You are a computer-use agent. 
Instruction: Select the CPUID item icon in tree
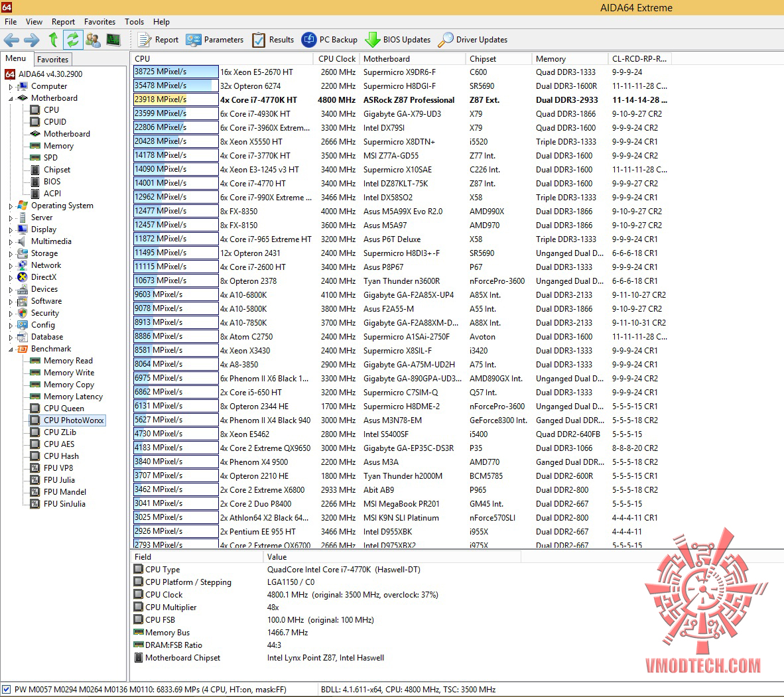tap(35, 121)
